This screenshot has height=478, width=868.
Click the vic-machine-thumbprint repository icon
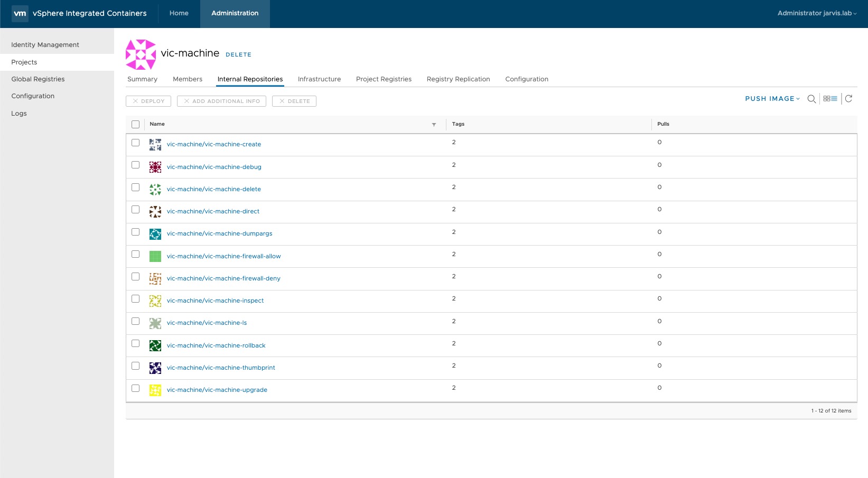(x=155, y=368)
